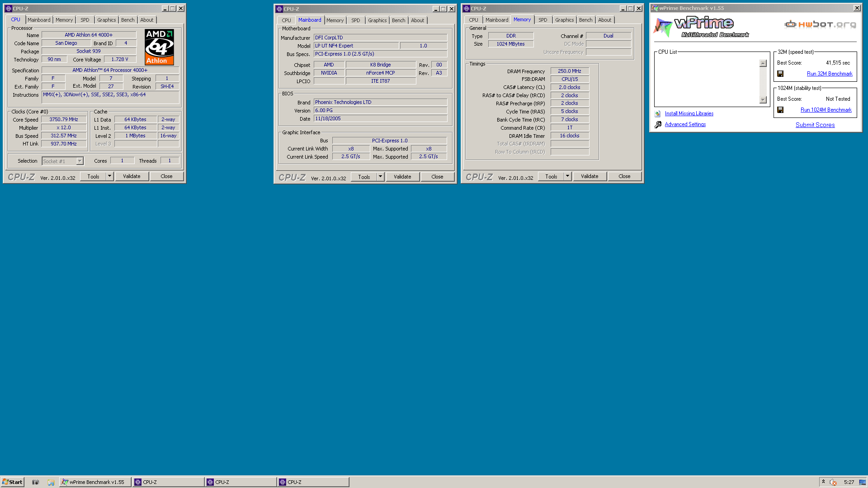Click the Command Rate value 1T
868x488 pixels.
[570, 128]
